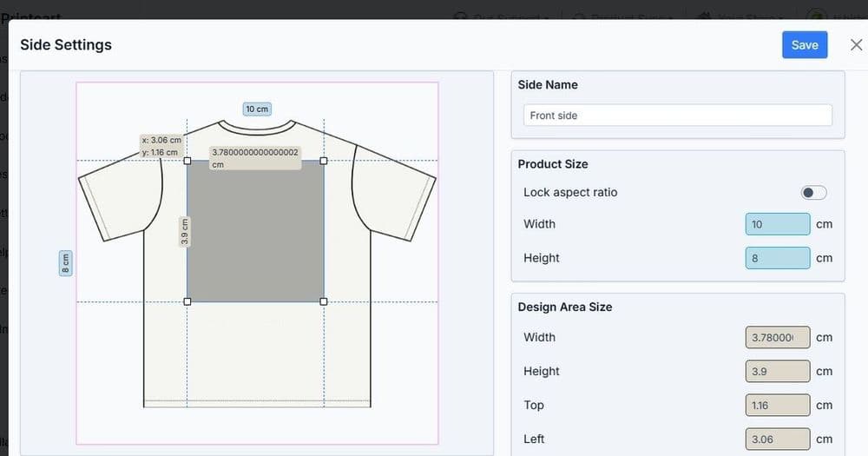
Task: Click the 8 cm height label
Action: [65, 263]
